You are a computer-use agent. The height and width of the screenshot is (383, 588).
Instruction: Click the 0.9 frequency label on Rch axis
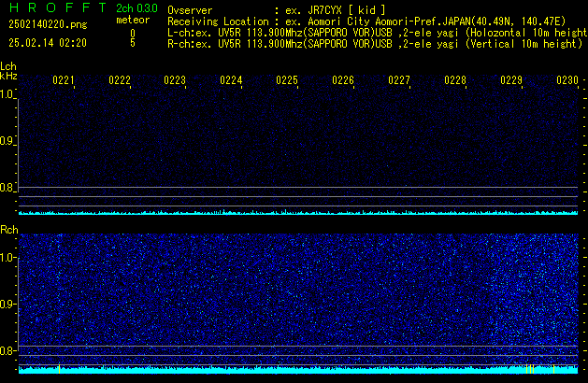[7, 304]
